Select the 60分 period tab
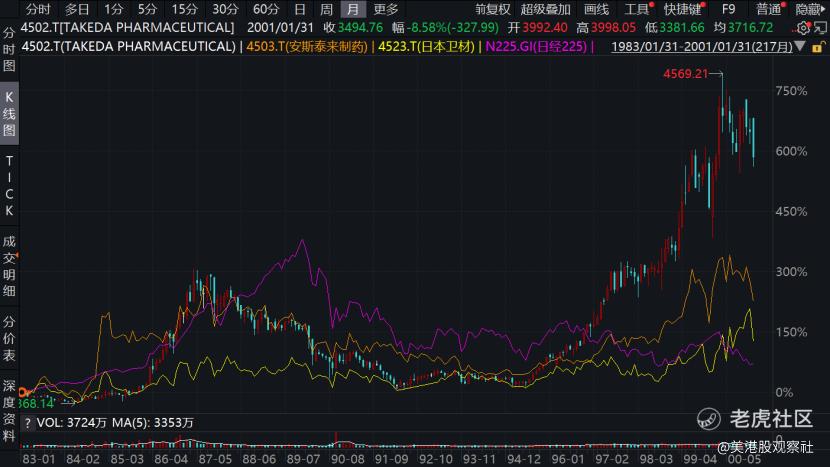 [x=266, y=9]
